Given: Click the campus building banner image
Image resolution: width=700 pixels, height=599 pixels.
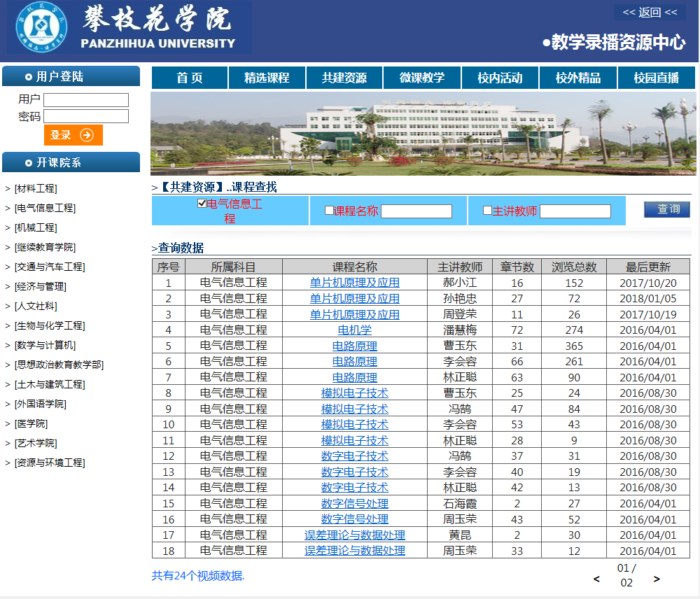Looking at the screenshot, I should click(x=423, y=134).
